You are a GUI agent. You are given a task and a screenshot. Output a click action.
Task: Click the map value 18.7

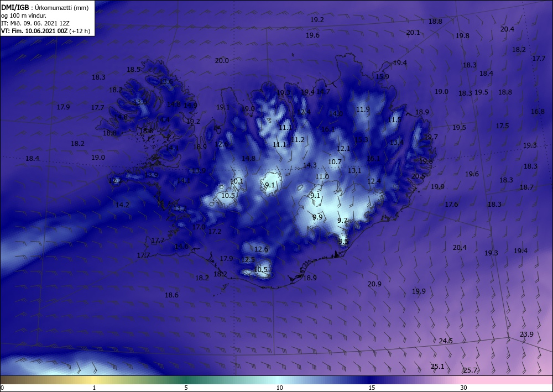point(527,187)
